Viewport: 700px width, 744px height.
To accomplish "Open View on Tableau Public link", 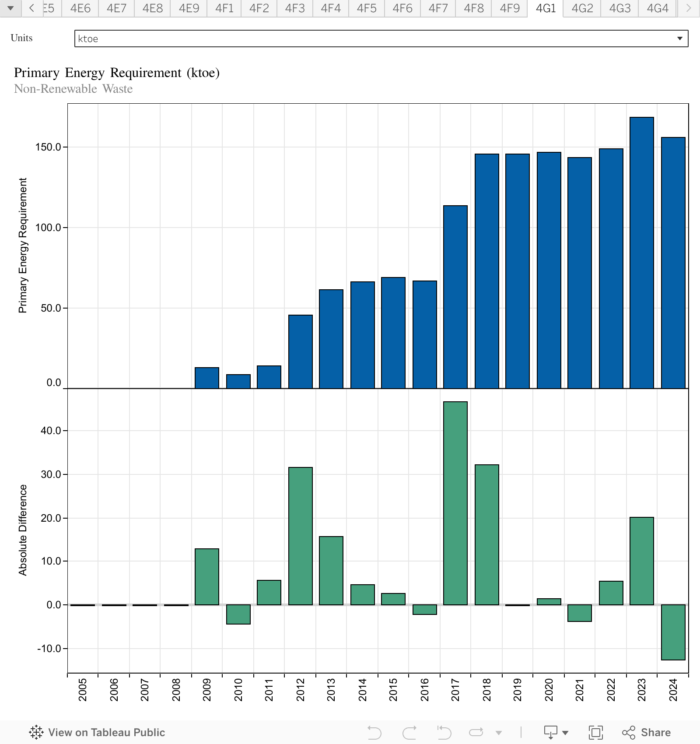I will click(x=106, y=732).
